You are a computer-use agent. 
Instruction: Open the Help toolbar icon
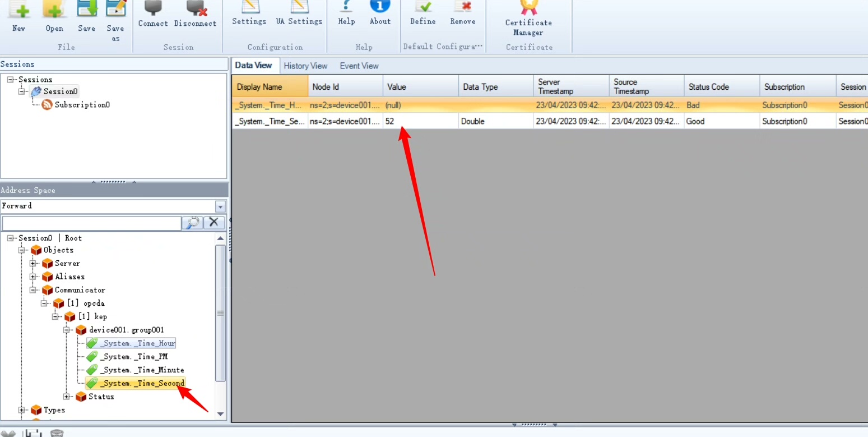click(x=346, y=6)
